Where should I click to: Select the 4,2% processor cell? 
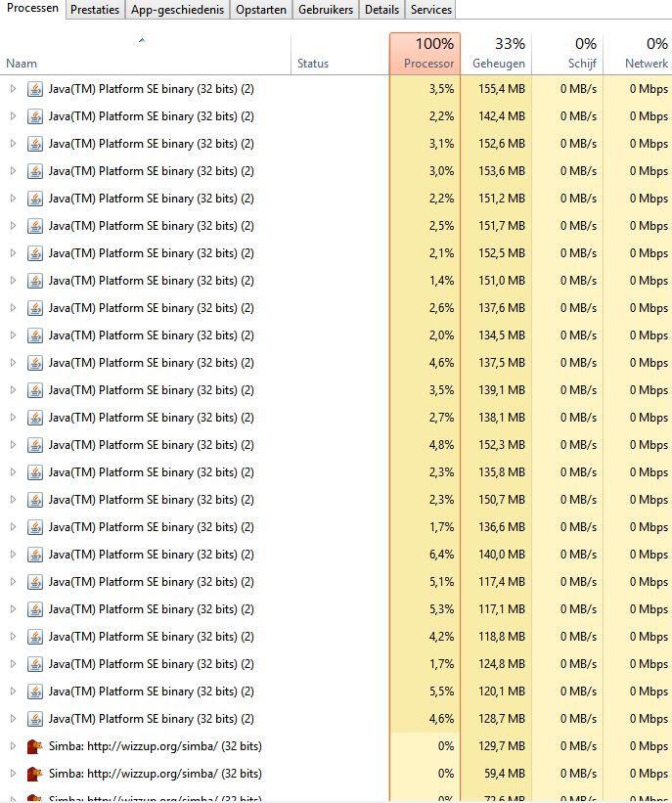(x=425, y=637)
